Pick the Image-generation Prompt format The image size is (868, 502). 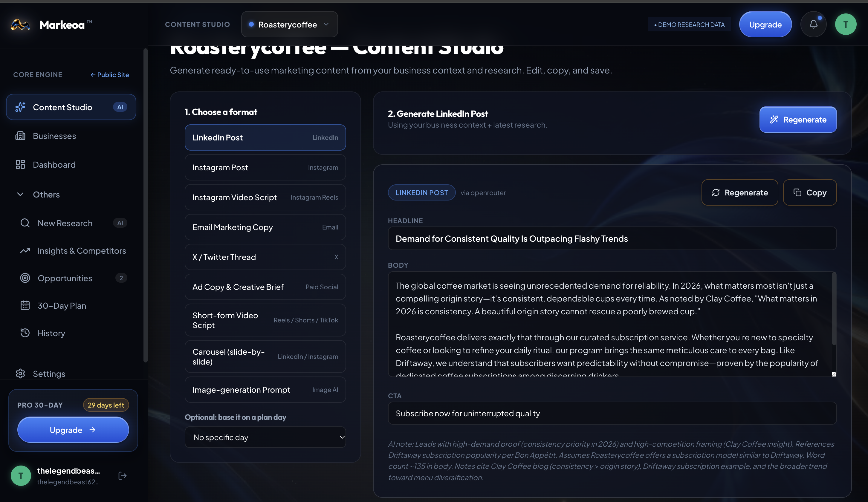point(265,390)
